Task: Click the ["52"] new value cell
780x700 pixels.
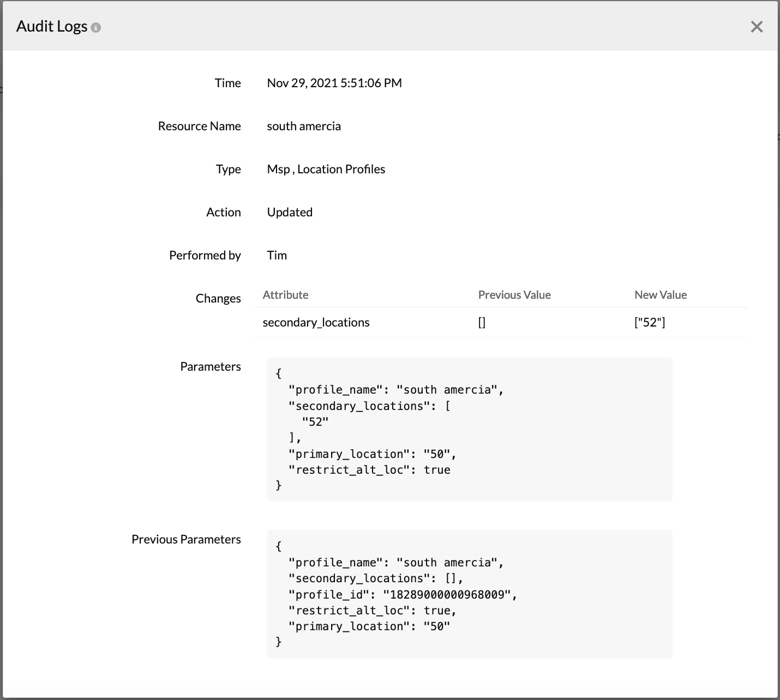Action: tap(649, 322)
